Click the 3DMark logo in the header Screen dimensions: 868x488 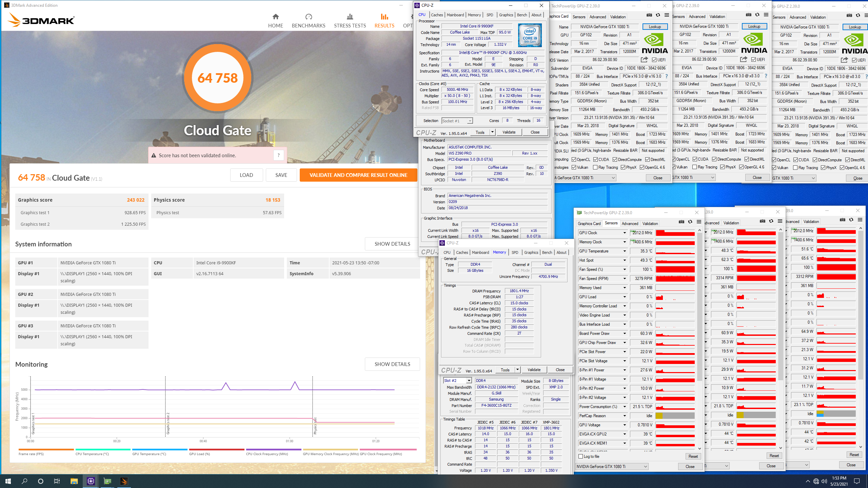tap(41, 20)
